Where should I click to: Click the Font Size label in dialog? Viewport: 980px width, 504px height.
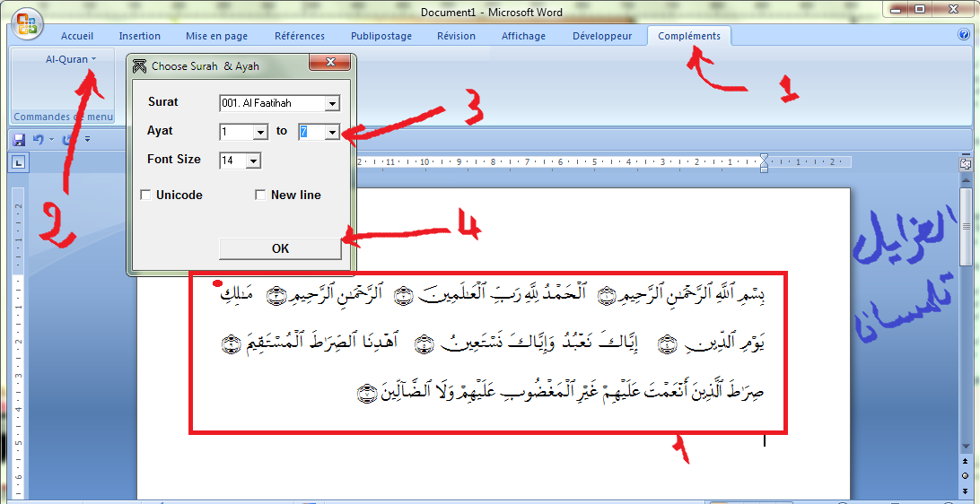coord(174,160)
